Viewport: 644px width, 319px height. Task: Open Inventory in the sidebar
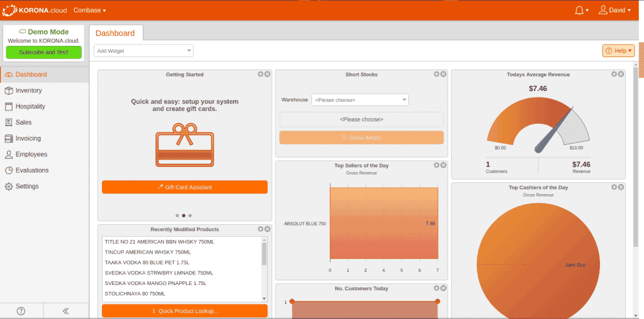tap(28, 90)
